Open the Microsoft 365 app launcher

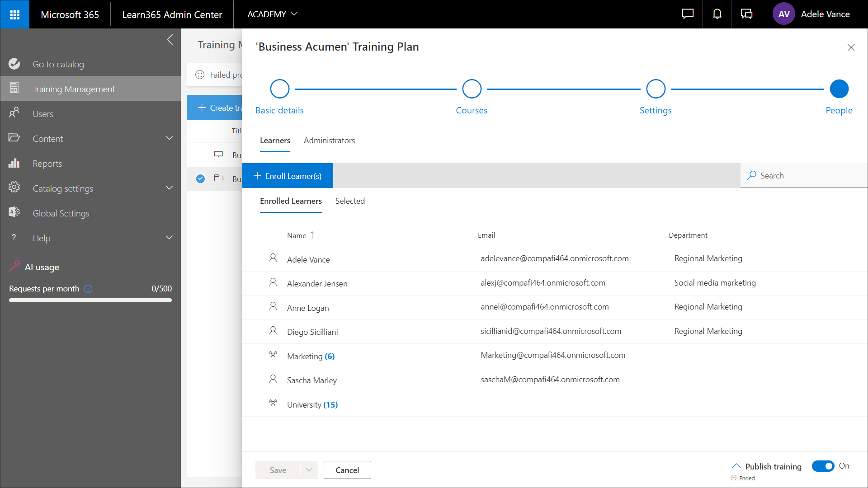(x=14, y=14)
